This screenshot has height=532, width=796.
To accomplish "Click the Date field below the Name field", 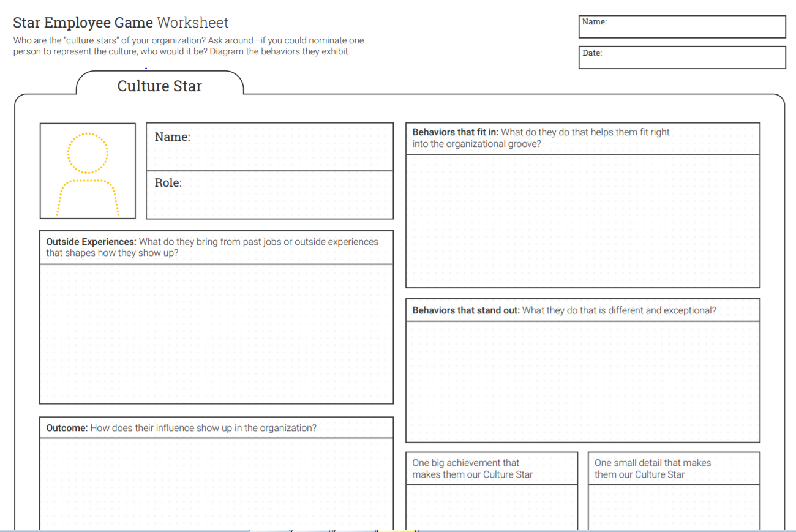I will tap(681, 58).
